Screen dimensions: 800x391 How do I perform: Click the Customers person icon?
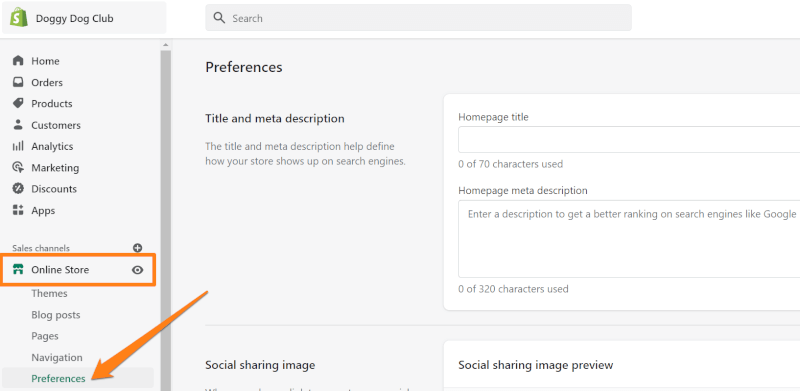(x=18, y=125)
